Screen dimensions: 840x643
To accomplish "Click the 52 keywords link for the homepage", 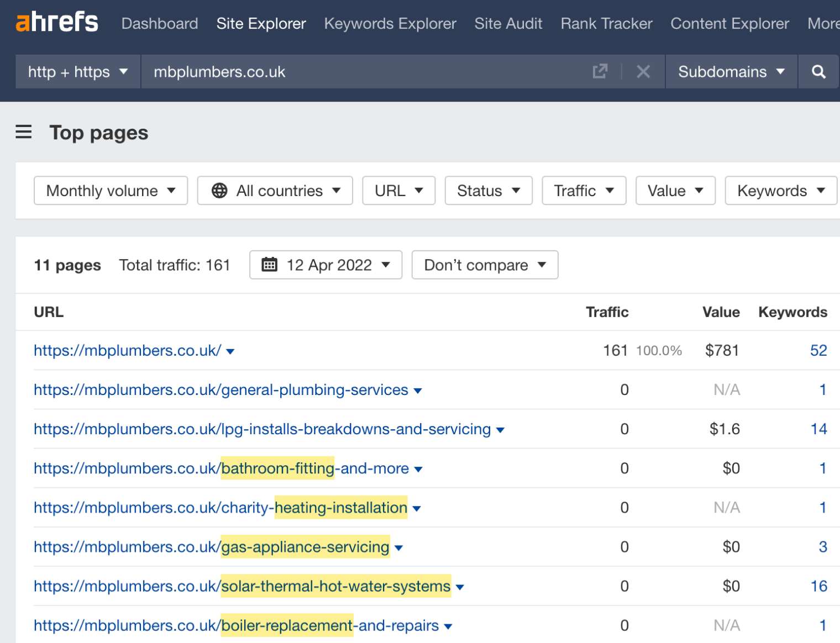I will pos(818,350).
